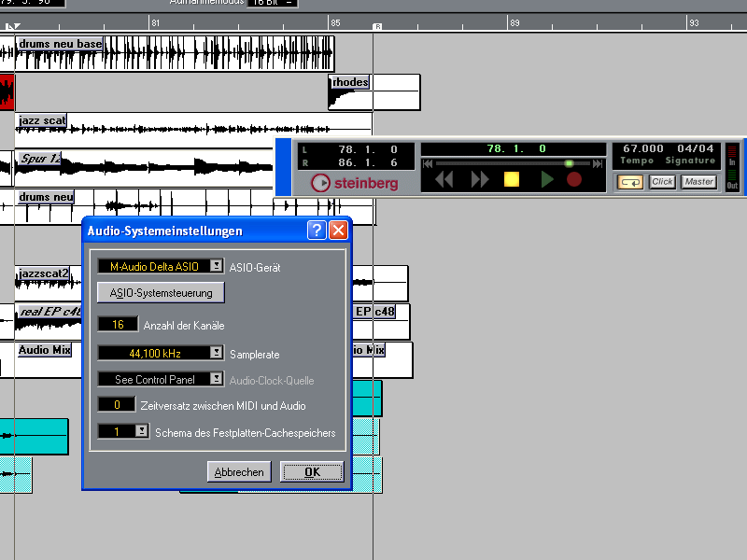
Task: Toggle the Master track button
Action: tap(698, 182)
